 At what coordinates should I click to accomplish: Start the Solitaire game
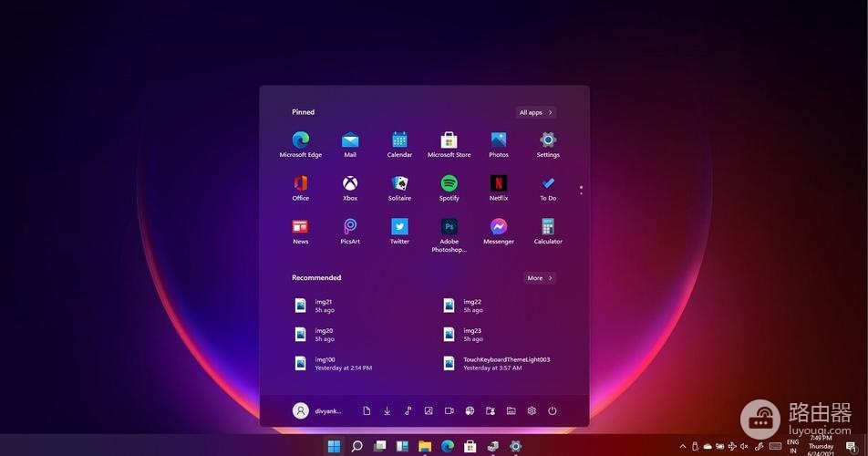click(x=399, y=188)
